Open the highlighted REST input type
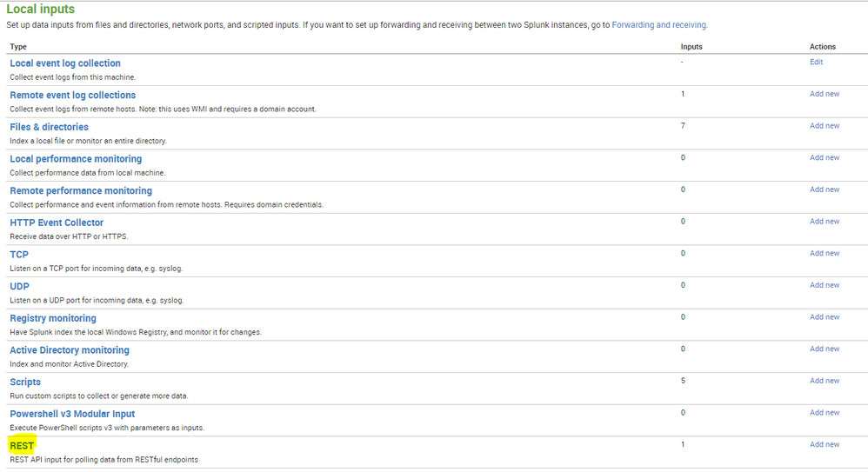The image size is (868, 472). tap(22, 446)
